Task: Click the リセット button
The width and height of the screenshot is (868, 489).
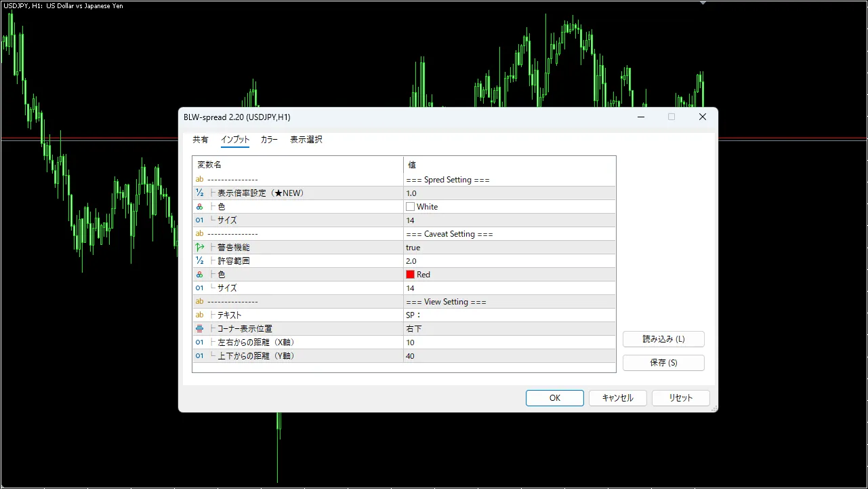Action: click(x=680, y=398)
